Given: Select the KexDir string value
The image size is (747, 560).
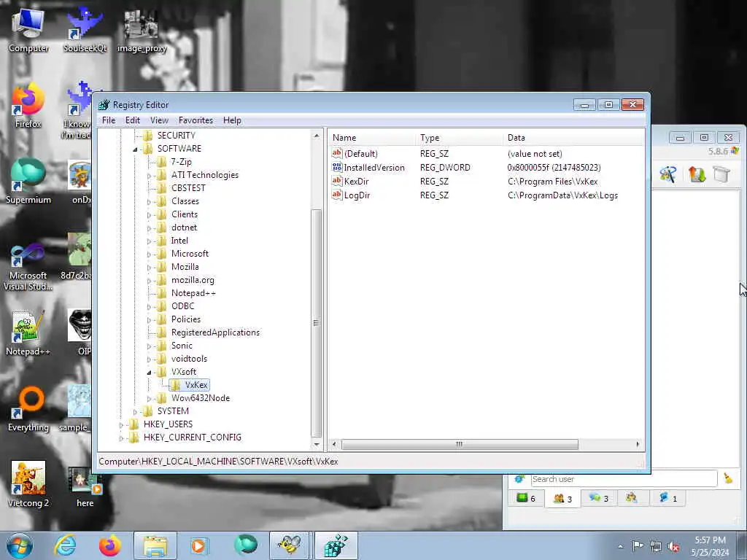Looking at the screenshot, I should tap(356, 182).
